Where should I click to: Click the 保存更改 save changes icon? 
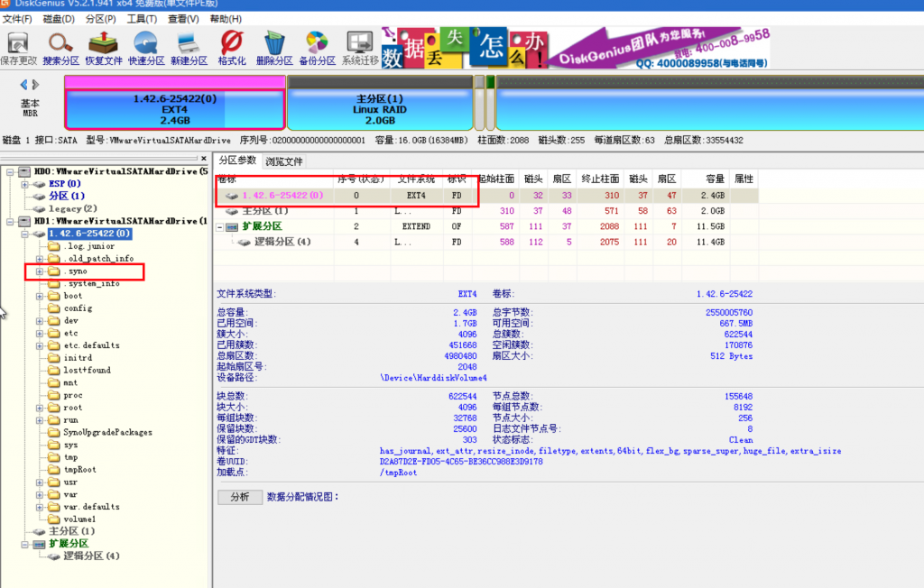[18, 49]
